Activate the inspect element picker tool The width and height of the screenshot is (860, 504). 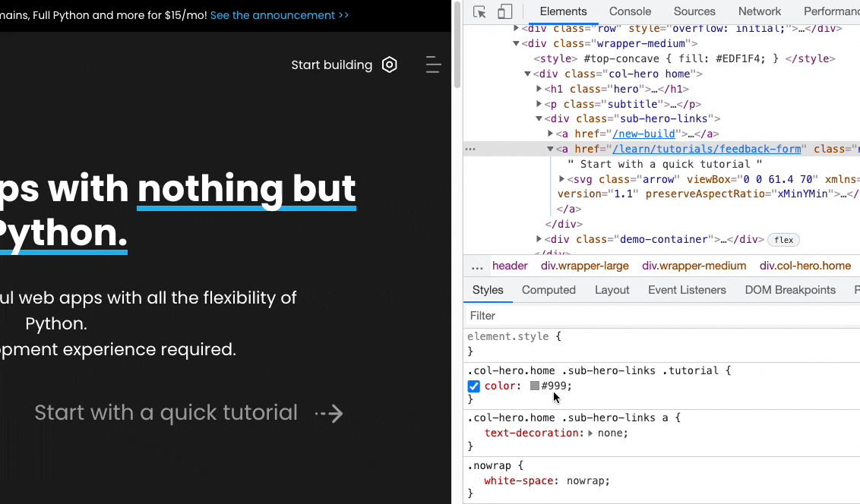(479, 11)
